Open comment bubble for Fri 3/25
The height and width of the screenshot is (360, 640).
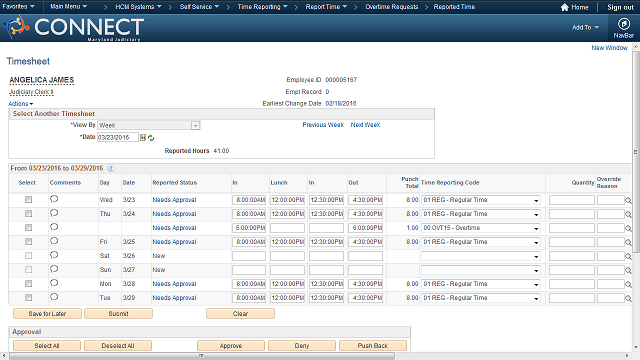[54, 241]
